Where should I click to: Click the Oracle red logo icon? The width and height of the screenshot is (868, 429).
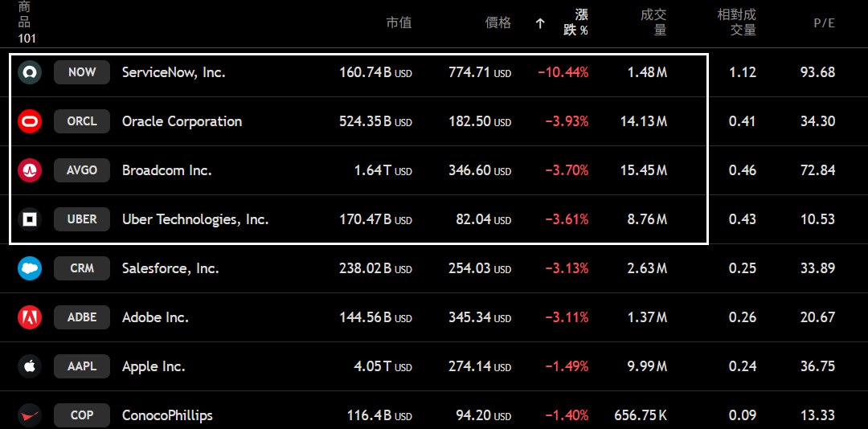30,121
